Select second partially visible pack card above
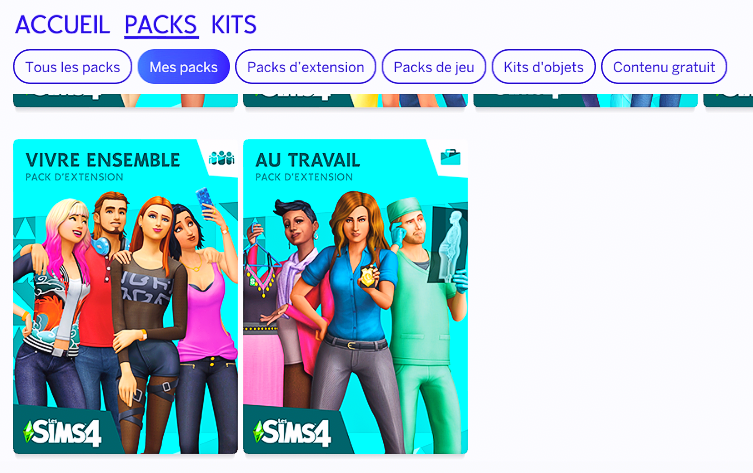Viewport: 753px width, 473px height. click(x=355, y=100)
